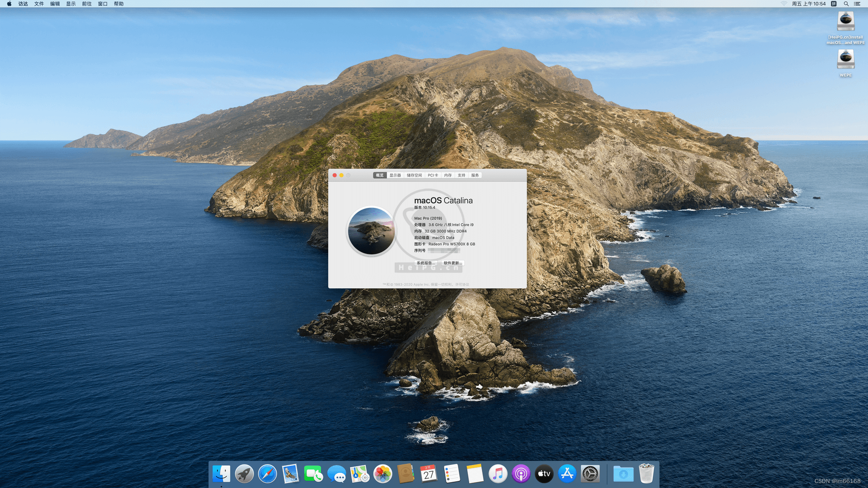
Task: Open Spotlight search magnifier in menu bar
Action: (846, 4)
